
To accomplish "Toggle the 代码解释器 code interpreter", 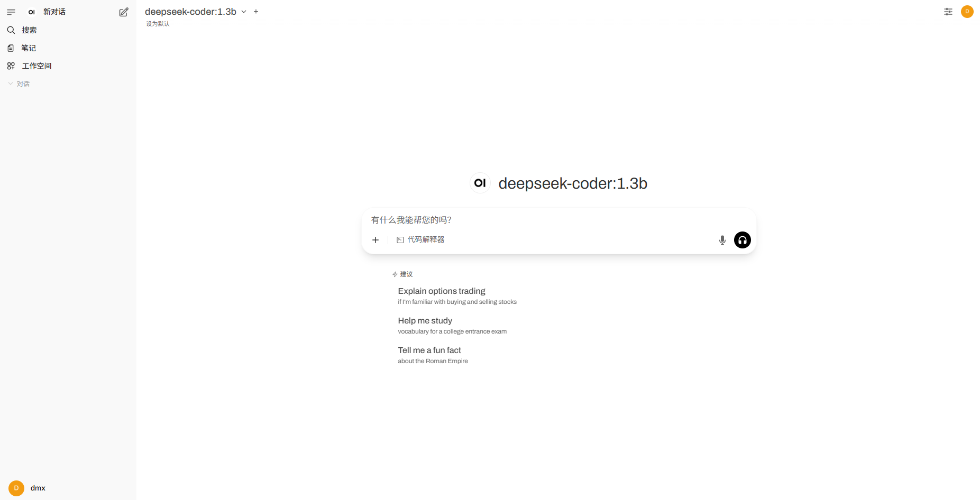I will coord(420,240).
